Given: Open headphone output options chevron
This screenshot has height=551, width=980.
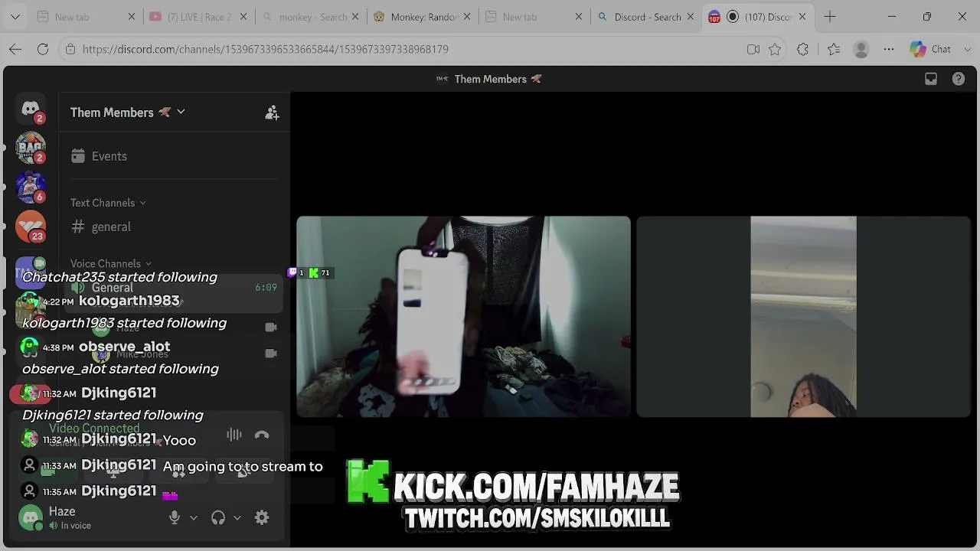Looking at the screenshot, I should (x=237, y=517).
